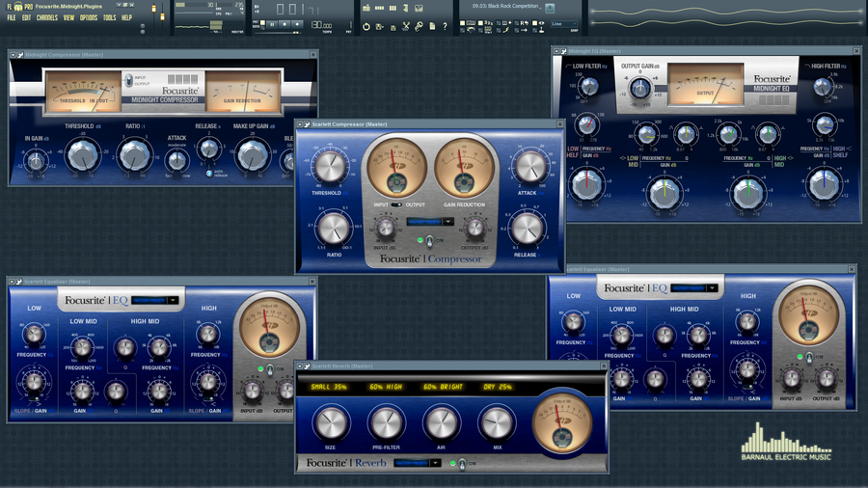Screen dimensions: 868x488
Task: Flip Input/Output meter switch in Scarlett Compressor
Action: (397, 204)
